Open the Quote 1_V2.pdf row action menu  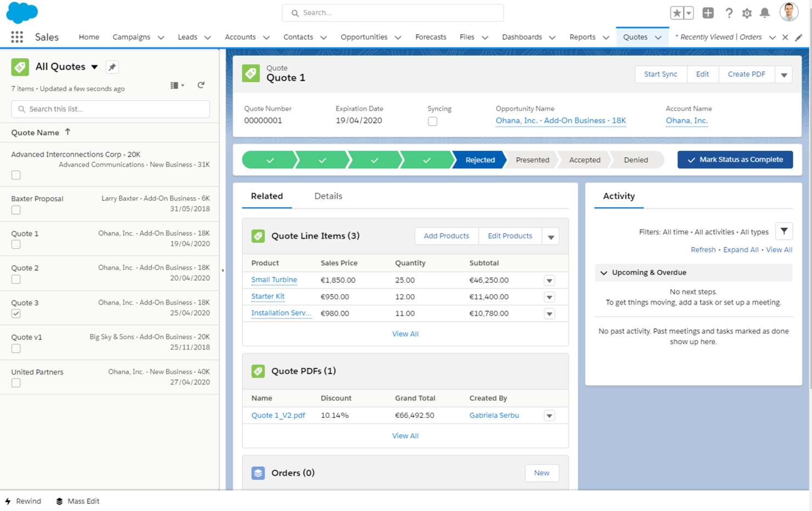pos(549,416)
